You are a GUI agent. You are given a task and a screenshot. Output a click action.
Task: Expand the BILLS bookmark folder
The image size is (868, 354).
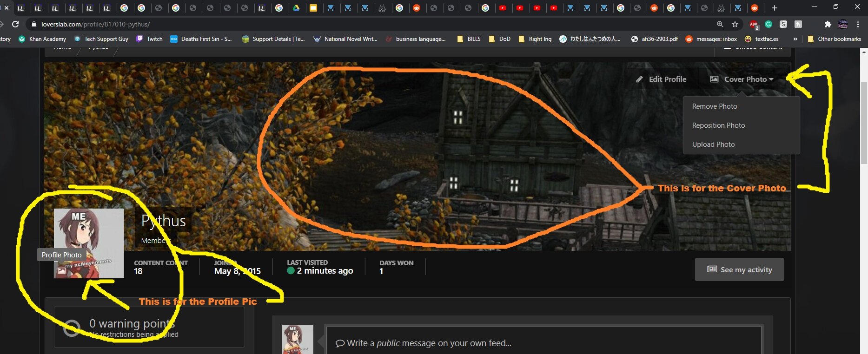[469, 39]
